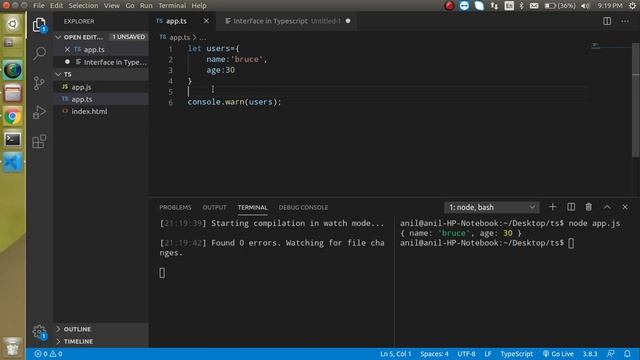The height and width of the screenshot is (360, 640).
Task: Open the Help menu
Action: (x=199, y=6)
